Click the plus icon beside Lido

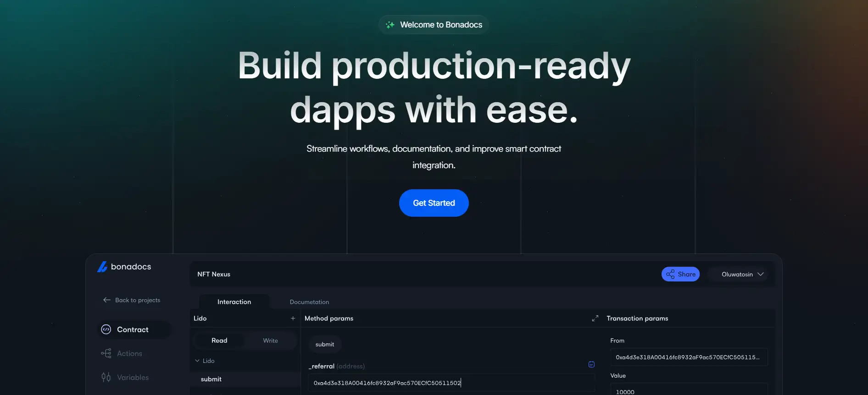click(x=293, y=318)
